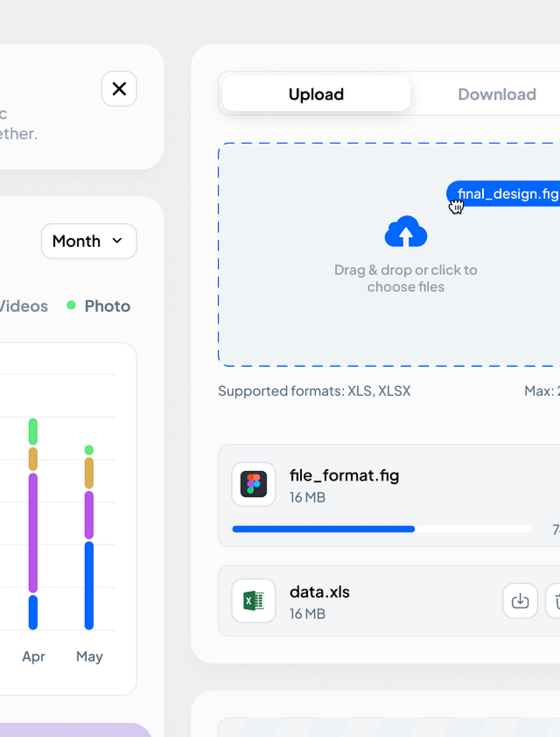Open the Month dropdown

(89, 241)
